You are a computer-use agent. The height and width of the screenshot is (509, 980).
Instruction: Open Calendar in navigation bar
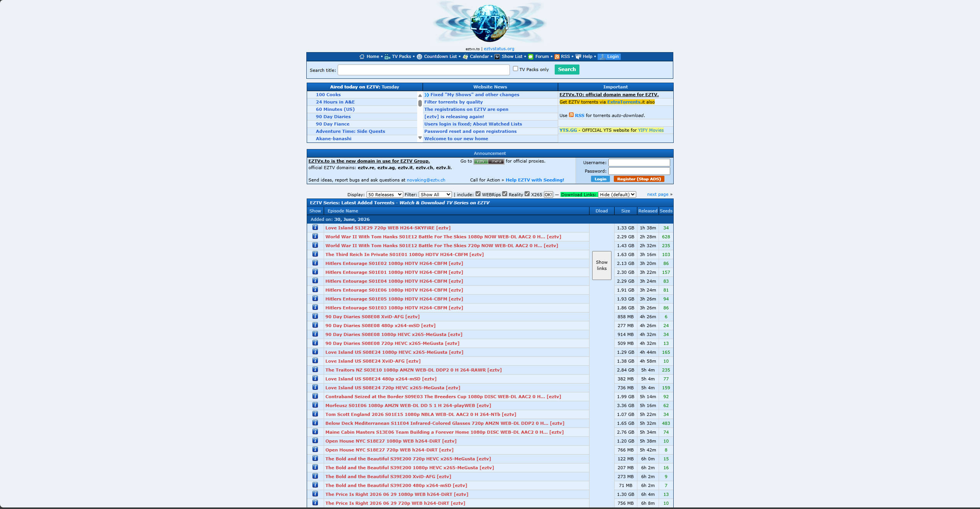[479, 56]
